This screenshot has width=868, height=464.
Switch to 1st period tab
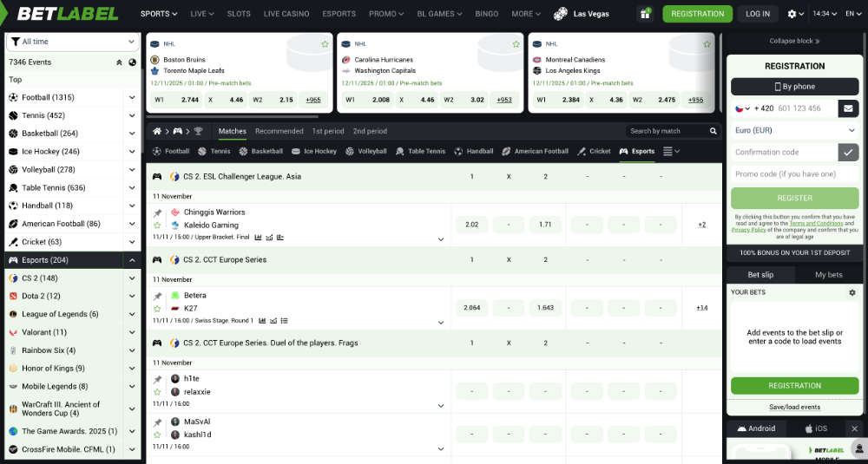click(x=328, y=131)
